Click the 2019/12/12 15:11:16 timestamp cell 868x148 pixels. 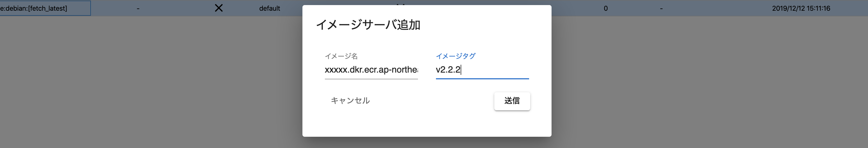(x=801, y=8)
